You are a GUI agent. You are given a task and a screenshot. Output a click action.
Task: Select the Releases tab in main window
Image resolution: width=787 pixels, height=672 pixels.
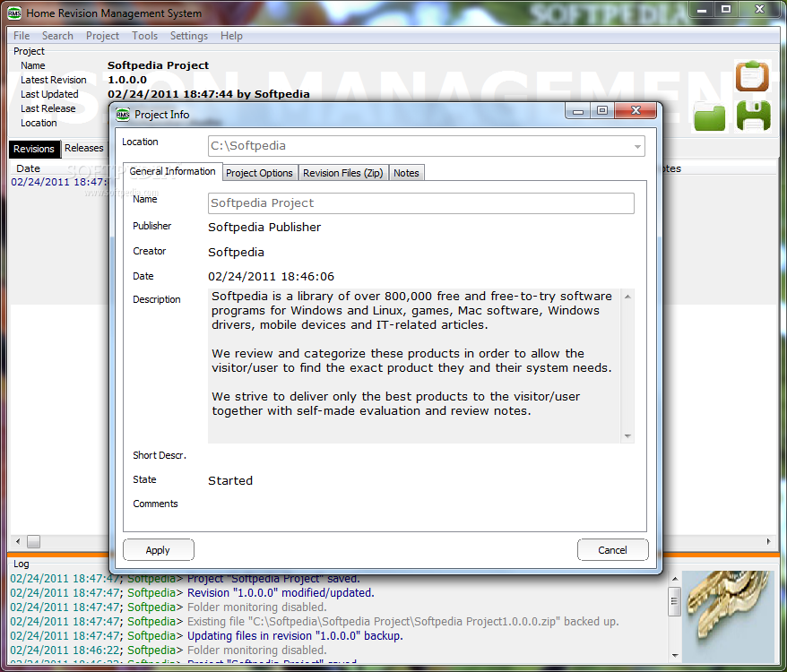point(84,148)
